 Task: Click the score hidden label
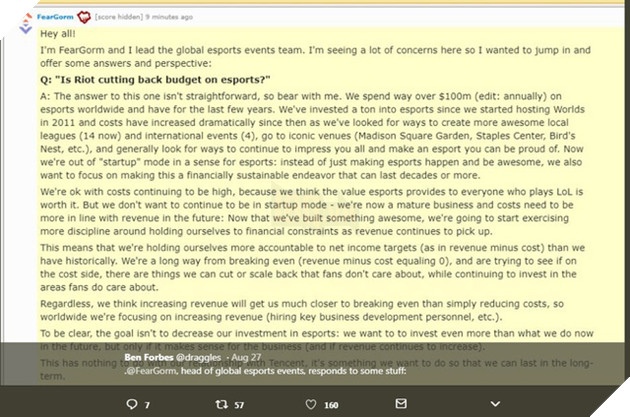[x=119, y=17]
